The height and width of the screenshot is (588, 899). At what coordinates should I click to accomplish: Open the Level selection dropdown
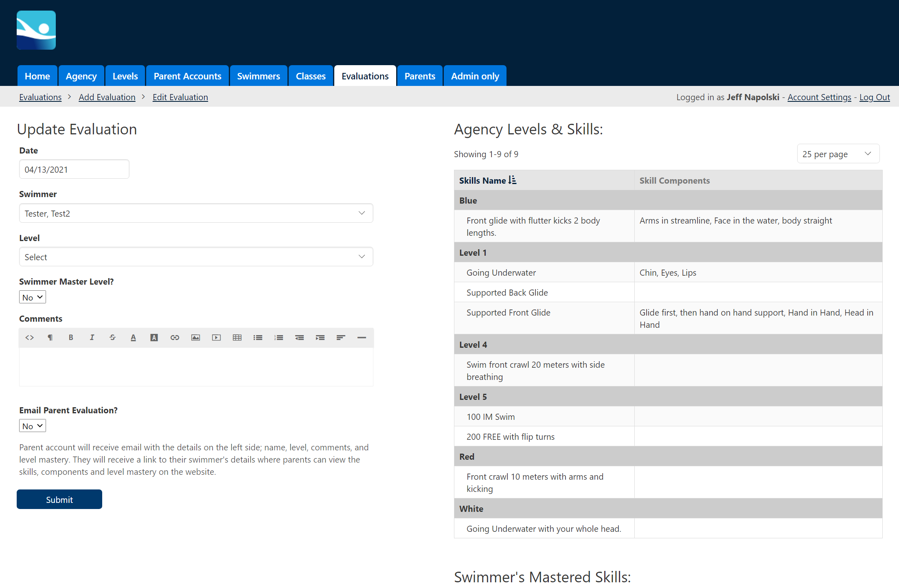pos(196,257)
